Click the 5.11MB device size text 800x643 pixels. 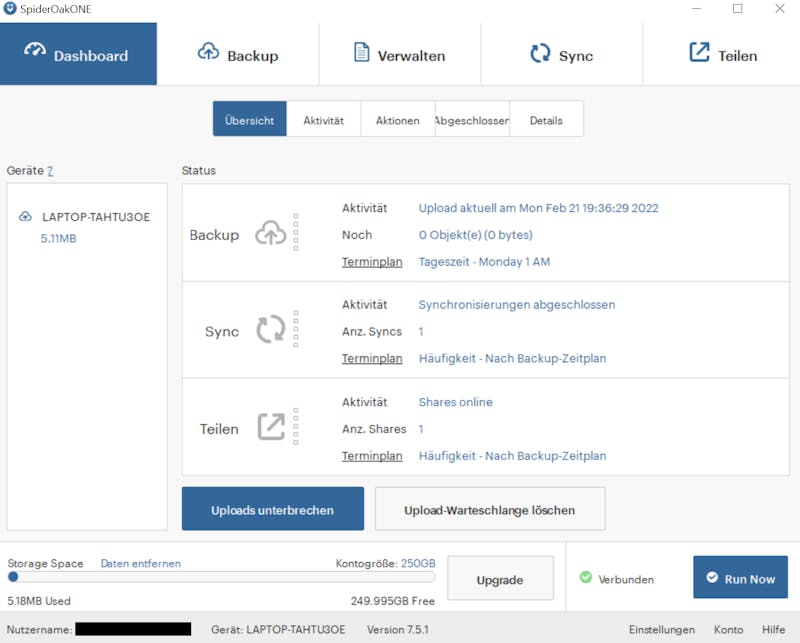tap(58, 238)
